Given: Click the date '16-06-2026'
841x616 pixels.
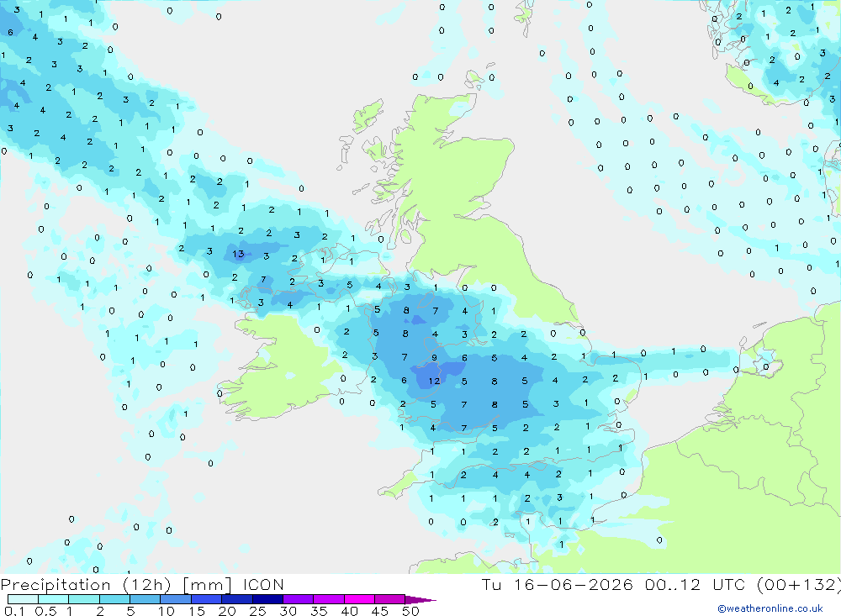Looking at the screenshot, I should tap(574, 584).
